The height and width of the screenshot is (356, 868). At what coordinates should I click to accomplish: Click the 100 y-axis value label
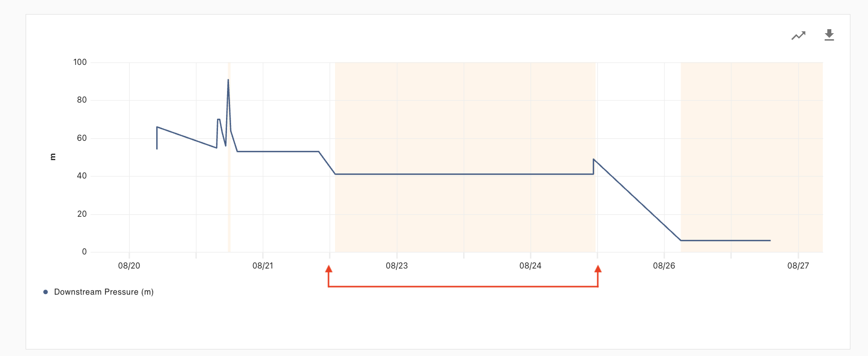(x=80, y=62)
